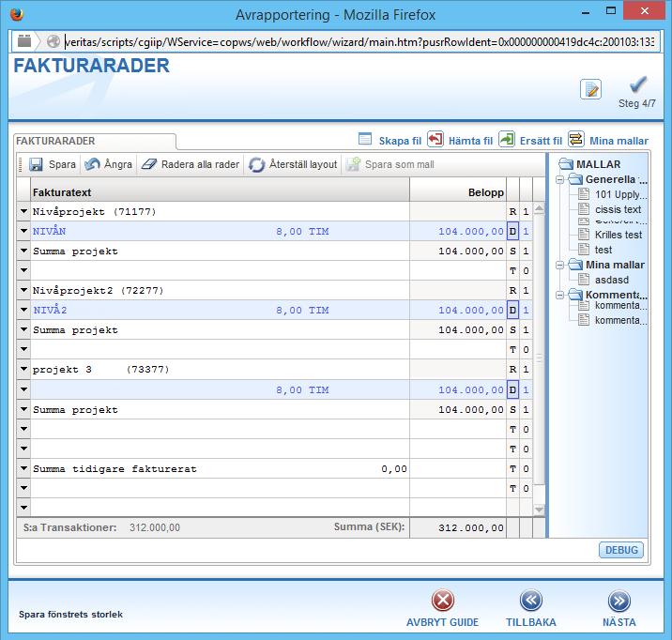Click the Radera alla rader eraser icon
Screen dimensions: 672x640
148,164
